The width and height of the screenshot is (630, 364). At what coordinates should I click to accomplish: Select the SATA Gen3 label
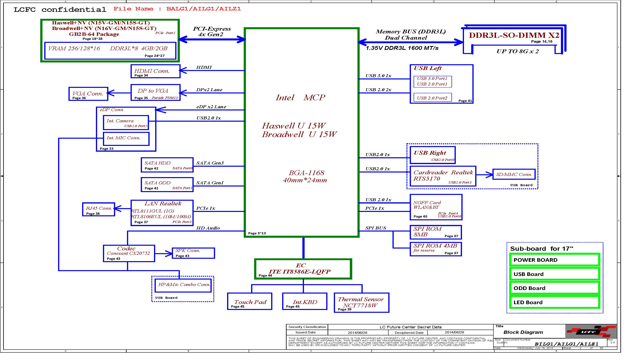click(210, 163)
